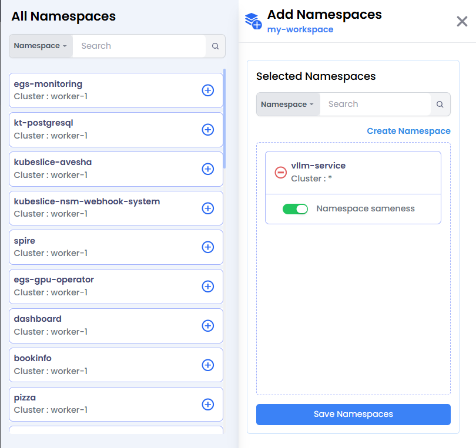Open the Namespace dropdown under Selected Namespaces
Screen dimensions: 476x448
pyautogui.click(x=287, y=104)
